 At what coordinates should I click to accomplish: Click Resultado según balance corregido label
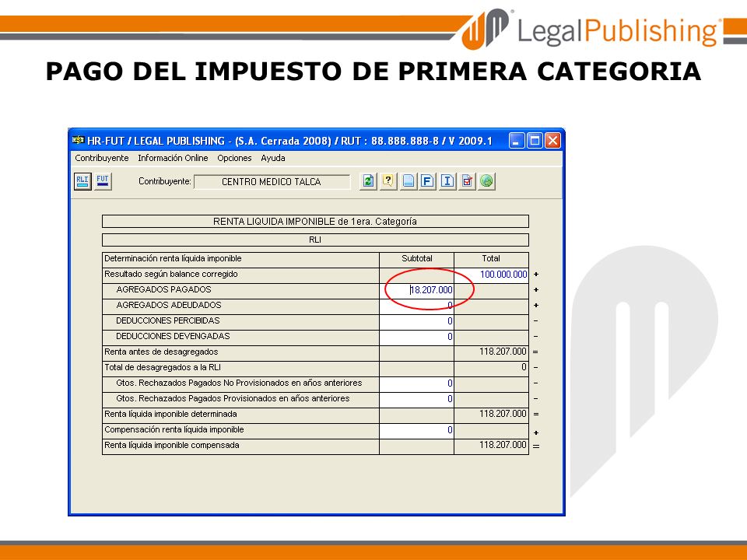pyautogui.click(x=171, y=275)
